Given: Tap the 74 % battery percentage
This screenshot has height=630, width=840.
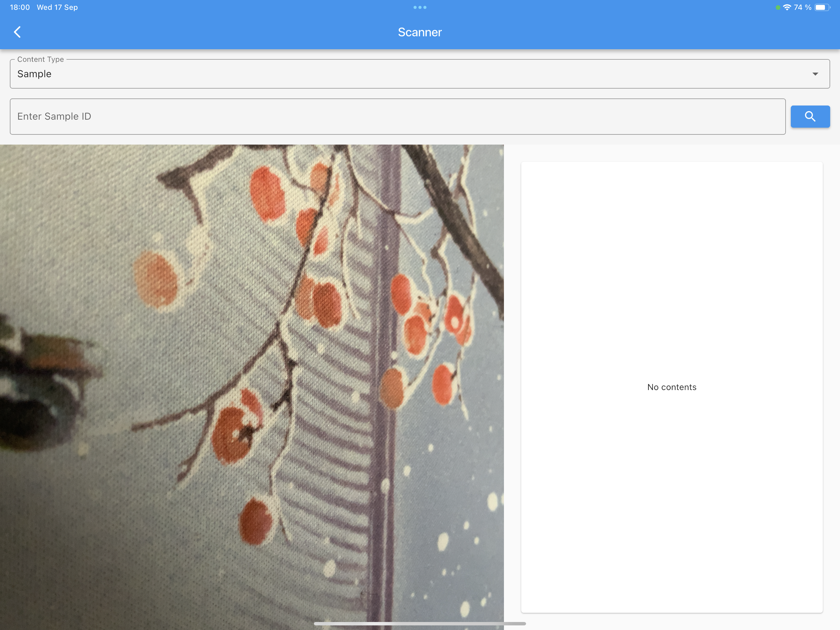Looking at the screenshot, I should click(802, 7).
